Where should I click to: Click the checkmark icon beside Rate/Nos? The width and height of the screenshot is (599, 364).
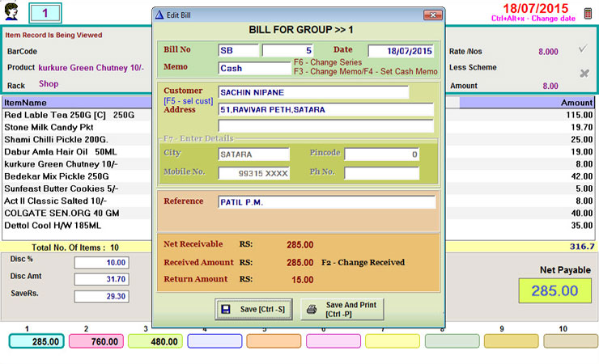coord(583,49)
